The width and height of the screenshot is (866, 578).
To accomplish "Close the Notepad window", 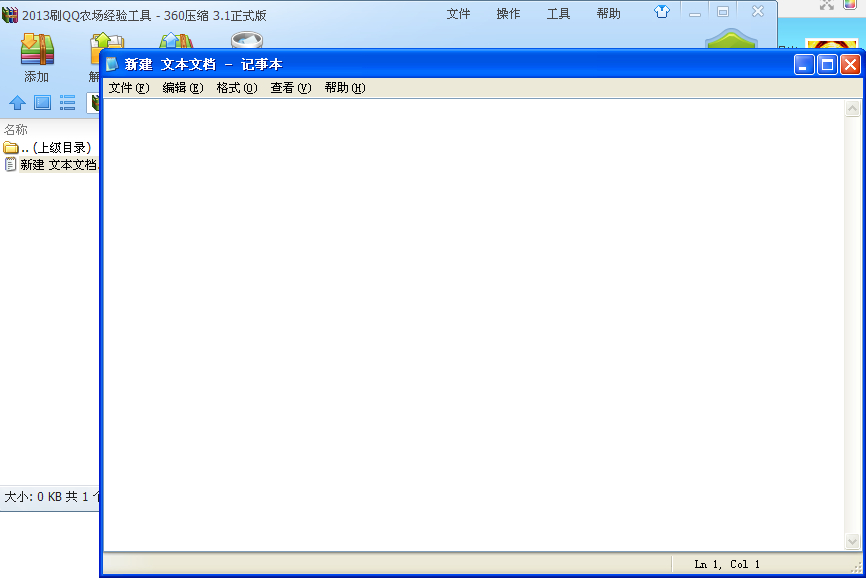I will point(851,65).
